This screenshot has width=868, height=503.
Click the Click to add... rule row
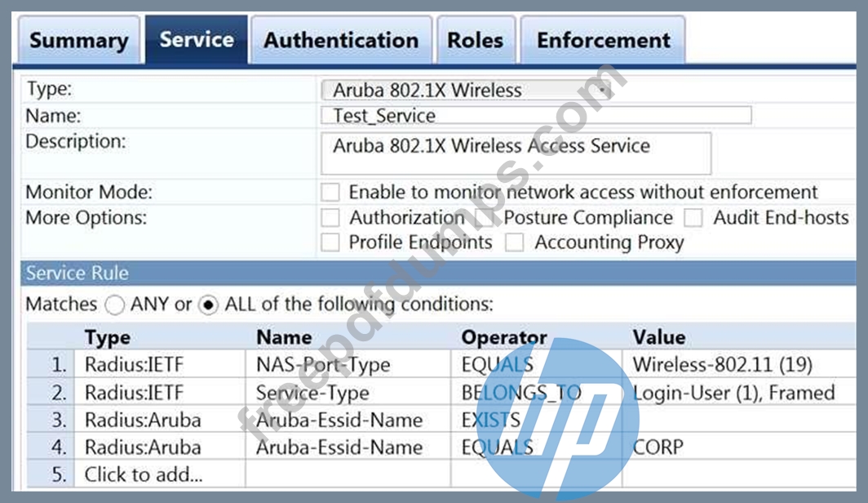(x=442, y=474)
